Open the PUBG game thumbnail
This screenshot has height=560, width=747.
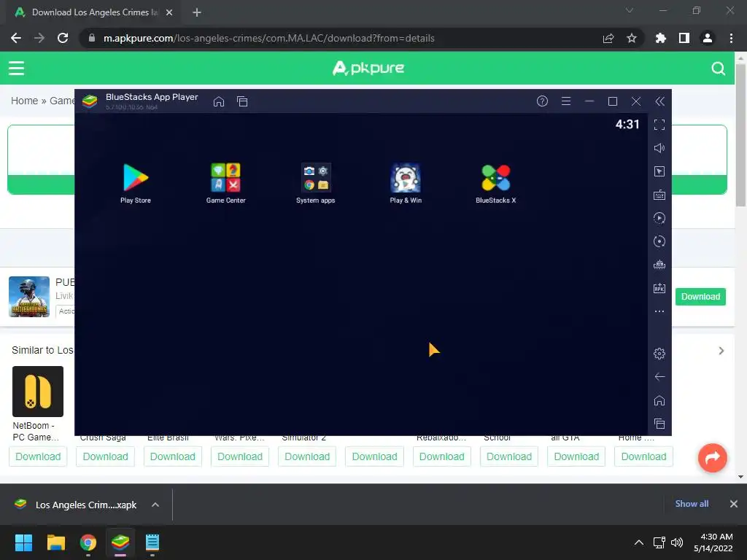(x=29, y=297)
